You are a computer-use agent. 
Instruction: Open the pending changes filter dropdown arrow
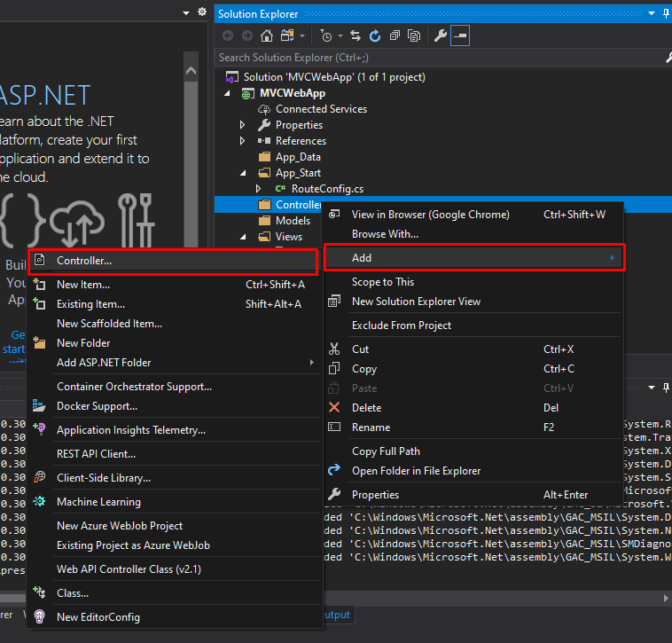tap(340, 36)
